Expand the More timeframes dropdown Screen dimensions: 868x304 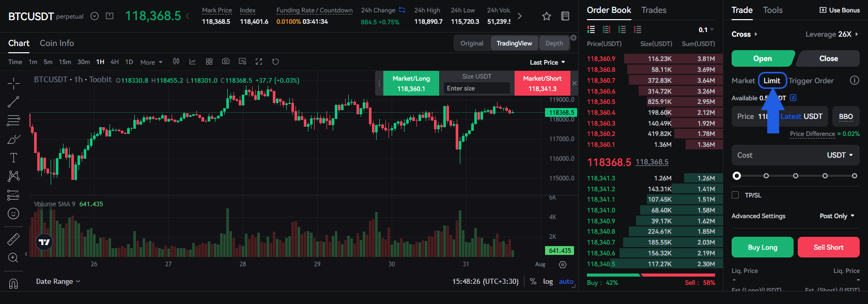point(151,62)
